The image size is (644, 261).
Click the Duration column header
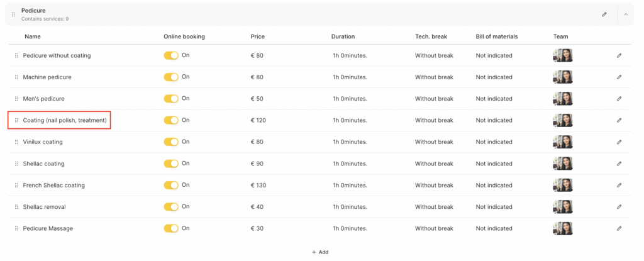[x=343, y=36]
